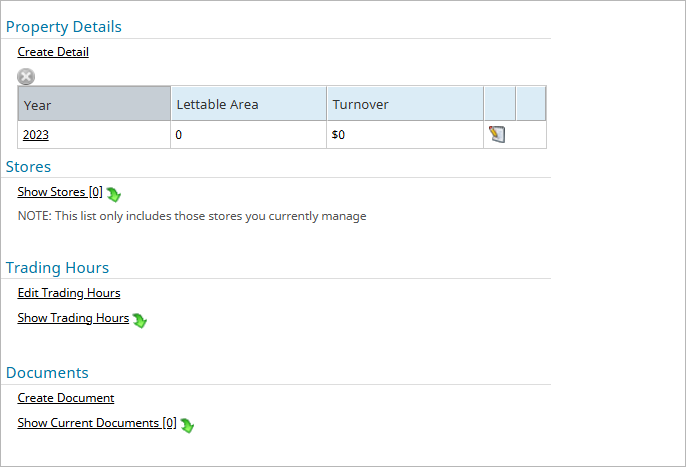Viewport: 686px width, 467px height.
Task: Click the Documents section heading
Action: (x=47, y=372)
